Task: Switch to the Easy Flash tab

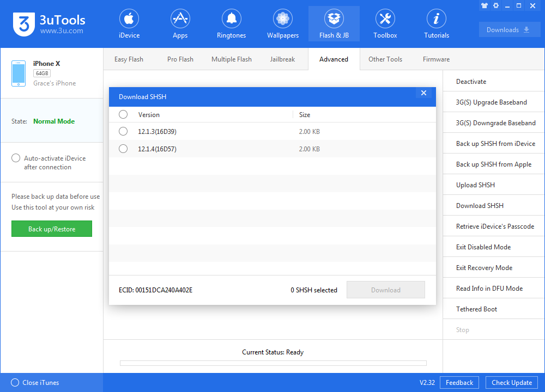Action: click(x=129, y=59)
